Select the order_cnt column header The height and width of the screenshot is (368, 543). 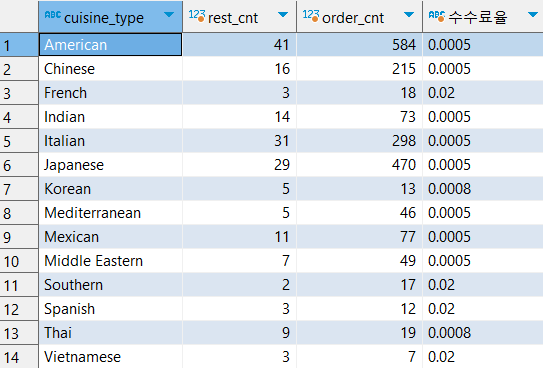pos(359,17)
